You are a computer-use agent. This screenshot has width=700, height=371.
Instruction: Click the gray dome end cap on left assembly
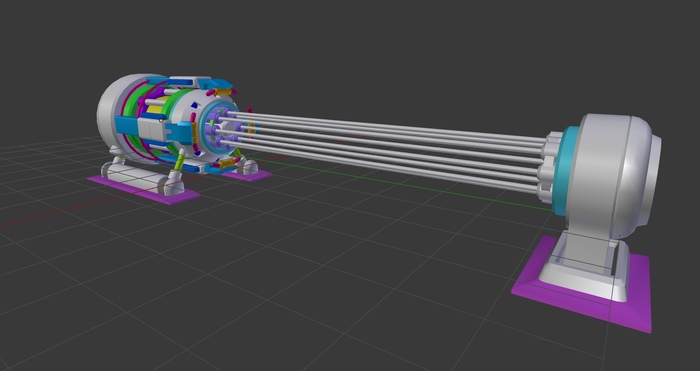coord(112,112)
